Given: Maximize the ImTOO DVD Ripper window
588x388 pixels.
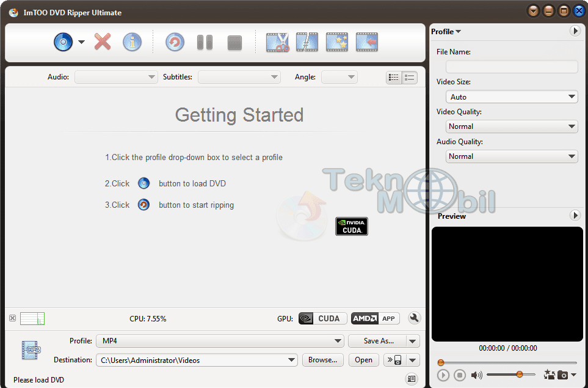Looking at the screenshot, I should [x=563, y=11].
